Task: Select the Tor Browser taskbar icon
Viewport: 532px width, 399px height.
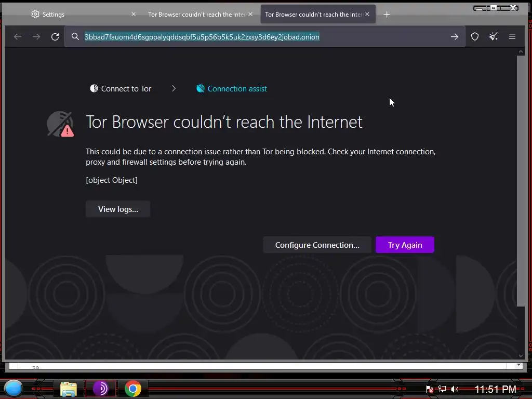Action: (100, 389)
